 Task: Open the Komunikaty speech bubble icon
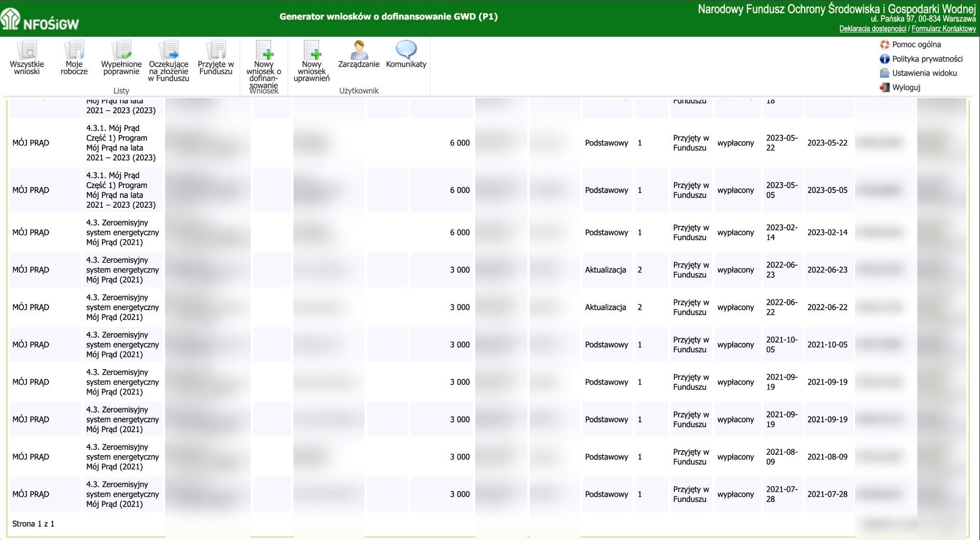pyautogui.click(x=406, y=50)
